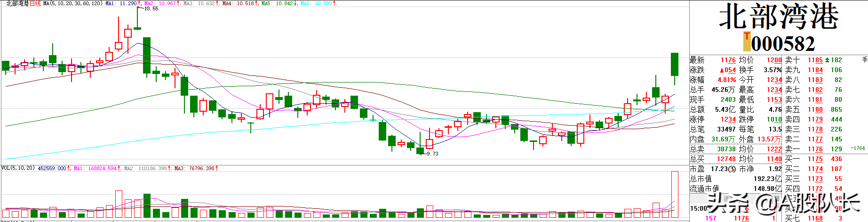This screenshot has width=868, height=222.
Task: Click the 买四 price 1172
Action: coord(815,189)
